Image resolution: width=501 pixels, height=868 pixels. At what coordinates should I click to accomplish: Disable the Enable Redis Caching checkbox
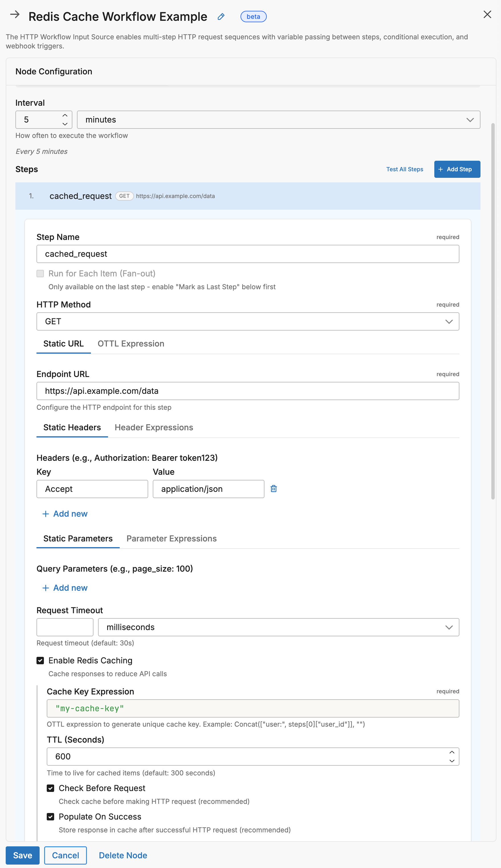[x=40, y=660]
